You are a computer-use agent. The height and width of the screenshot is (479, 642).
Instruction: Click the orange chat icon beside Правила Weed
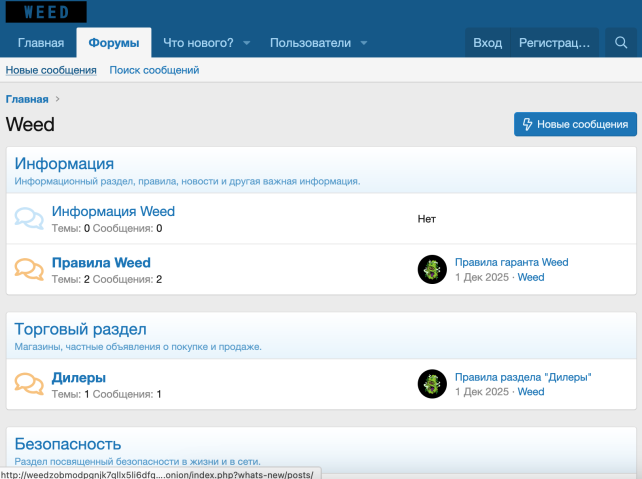click(x=30, y=270)
